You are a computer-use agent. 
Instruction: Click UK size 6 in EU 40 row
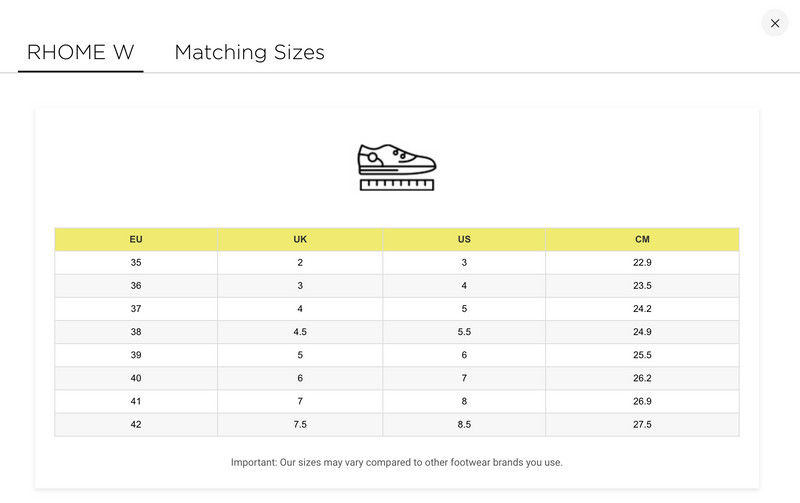tap(300, 378)
